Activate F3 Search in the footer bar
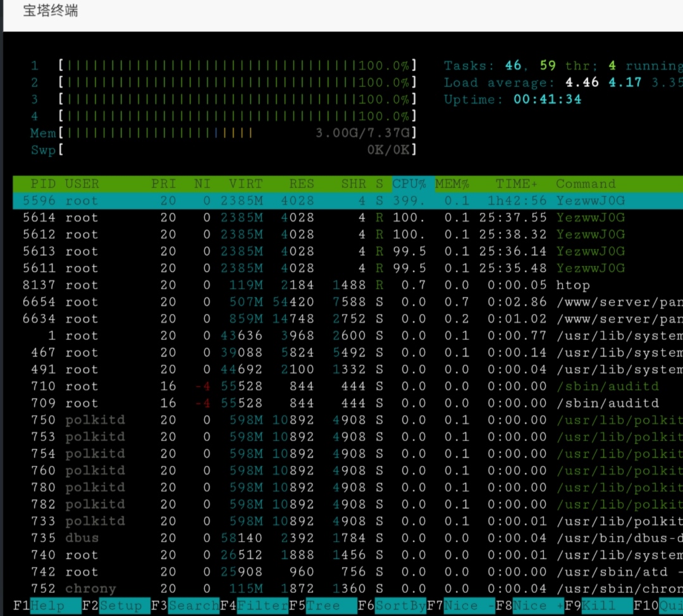Viewport: 683px width, 616px height. [x=185, y=605]
